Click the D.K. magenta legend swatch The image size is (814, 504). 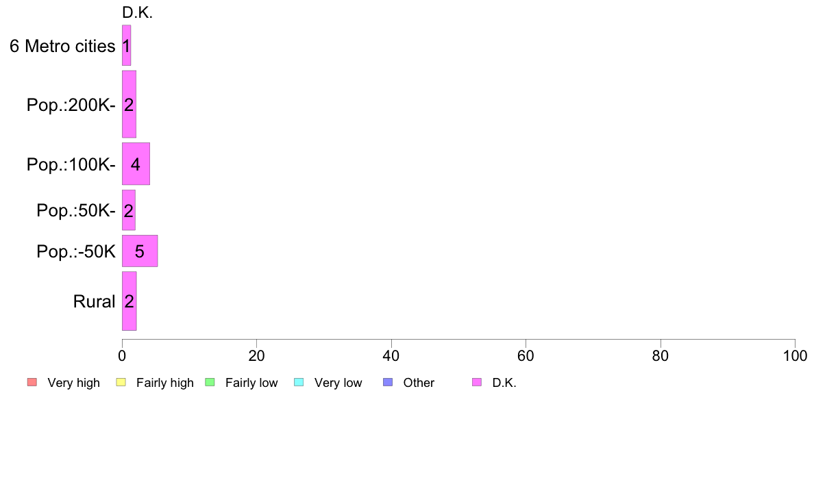click(x=477, y=383)
